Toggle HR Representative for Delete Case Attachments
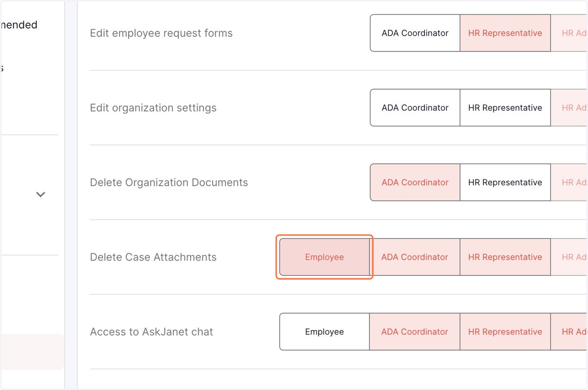Screen dimensions: 588x390 pos(505,257)
